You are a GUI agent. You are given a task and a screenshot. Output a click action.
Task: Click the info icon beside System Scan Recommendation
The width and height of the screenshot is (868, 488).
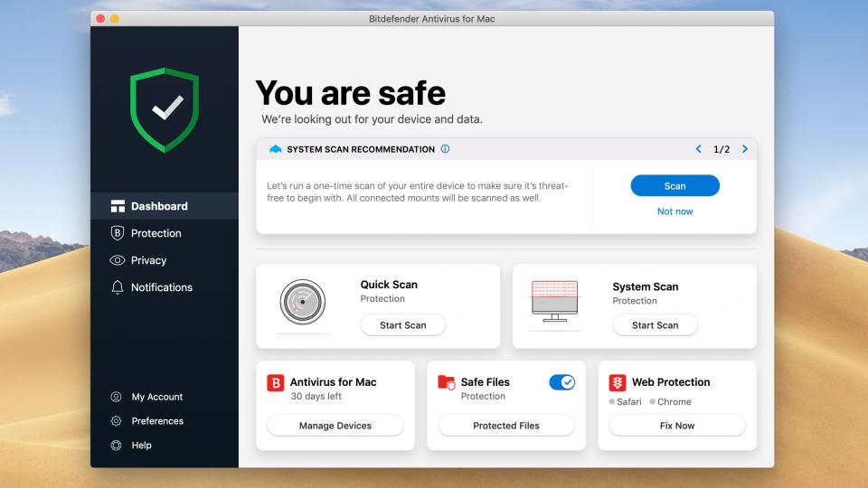point(445,149)
